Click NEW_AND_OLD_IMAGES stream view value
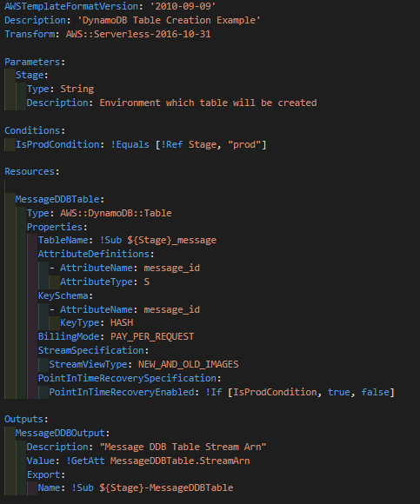This screenshot has height=504, width=420. tap(189, 364)
